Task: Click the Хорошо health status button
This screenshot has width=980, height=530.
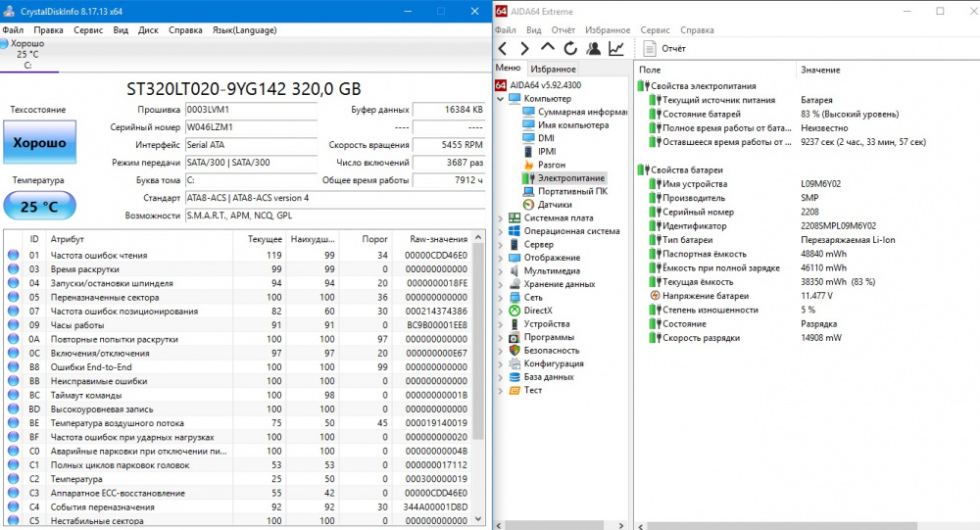Action: pyautogui.click(x=40, y=142)
